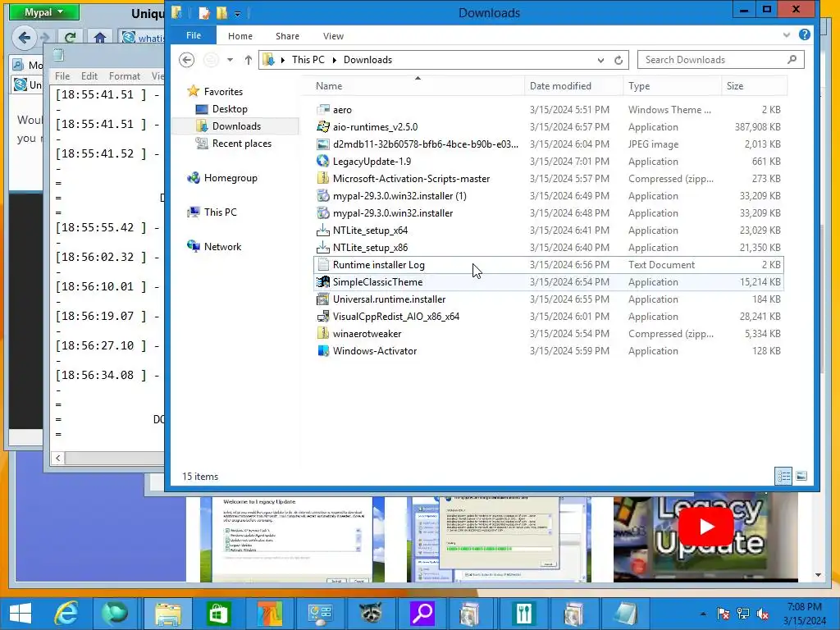Viewport: 840px width, 630px height.
Task: Click Mypal browser reload button
Action: point(70,38)
